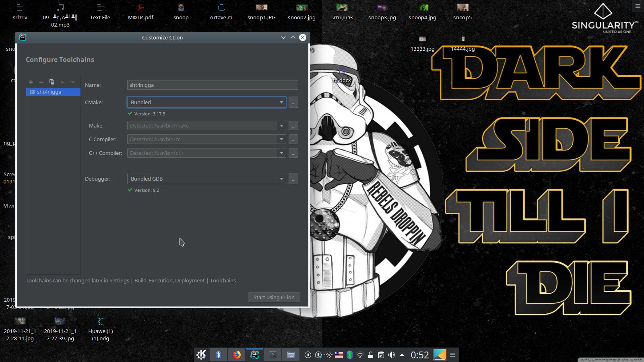Expand the C++ Compiler dropdown arrow
This screenshot has width=644, height=362.
(281, 153)
